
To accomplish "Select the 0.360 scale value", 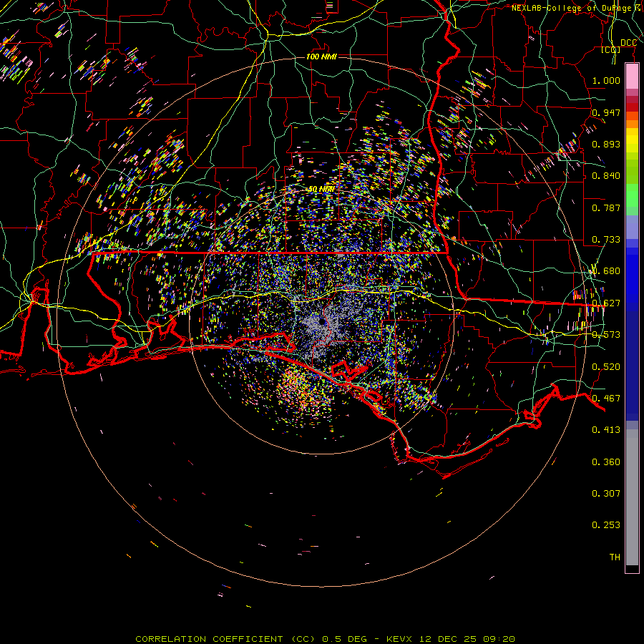I will 606,462.
